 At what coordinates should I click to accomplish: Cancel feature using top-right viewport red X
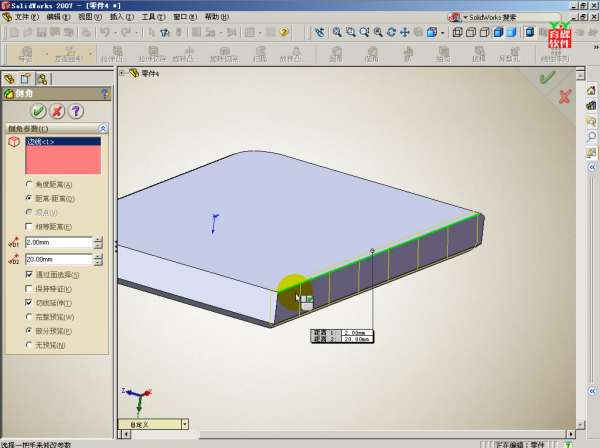tap(565, 96)
